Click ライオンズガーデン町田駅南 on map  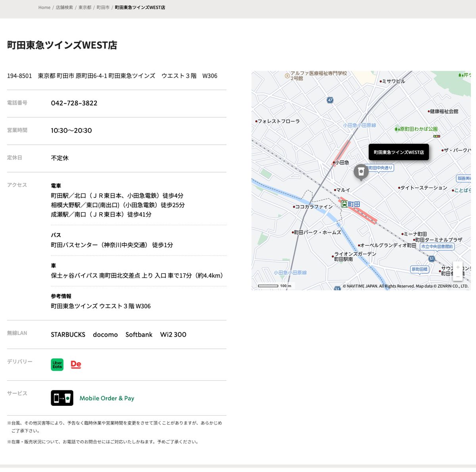(354, 256)
